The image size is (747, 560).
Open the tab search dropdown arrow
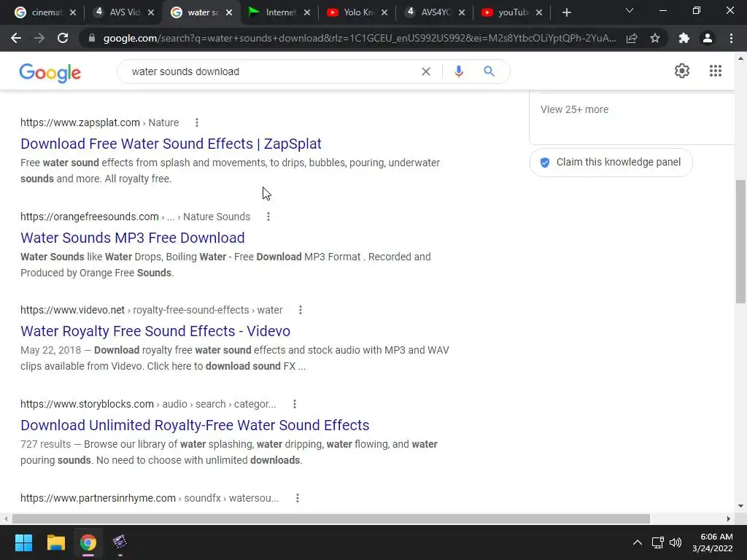click(x=630, y=10)
